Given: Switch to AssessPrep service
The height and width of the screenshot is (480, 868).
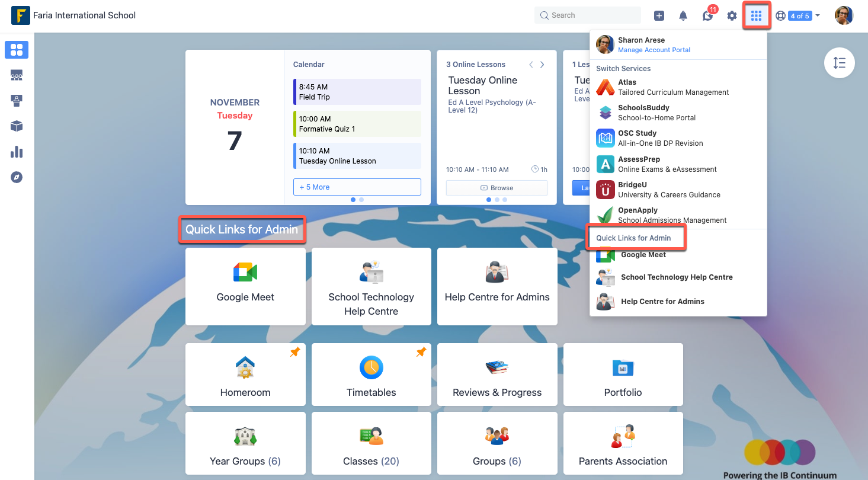Looking at the screenshot, I should [x=678, y=164].
